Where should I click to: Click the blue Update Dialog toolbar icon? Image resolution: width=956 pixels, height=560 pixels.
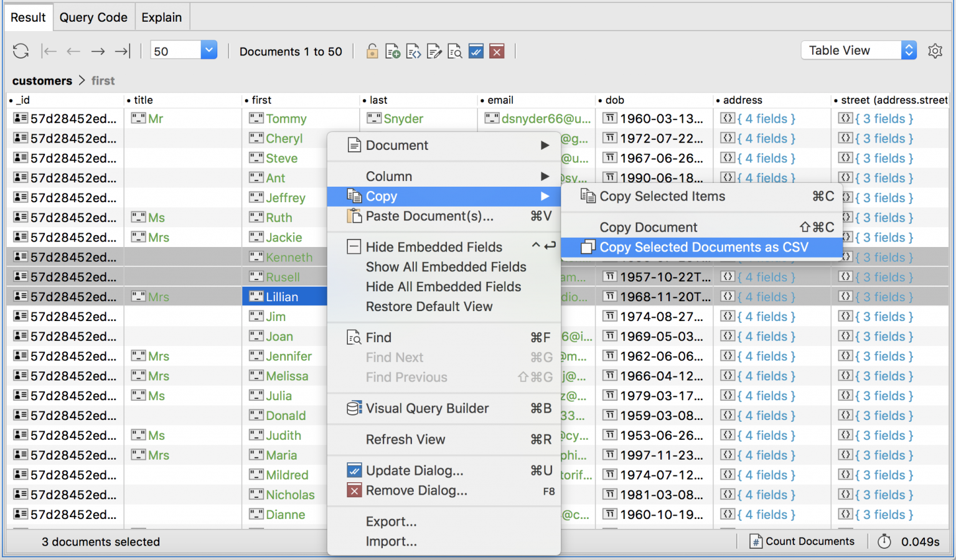tap(476, 51)
